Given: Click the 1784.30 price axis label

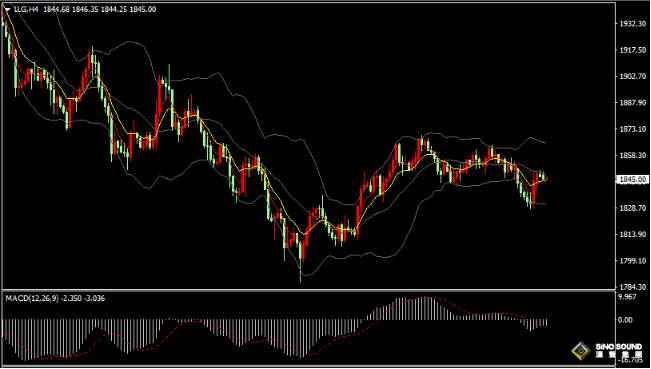Looking at the screenshot, I should click(634, 287).
